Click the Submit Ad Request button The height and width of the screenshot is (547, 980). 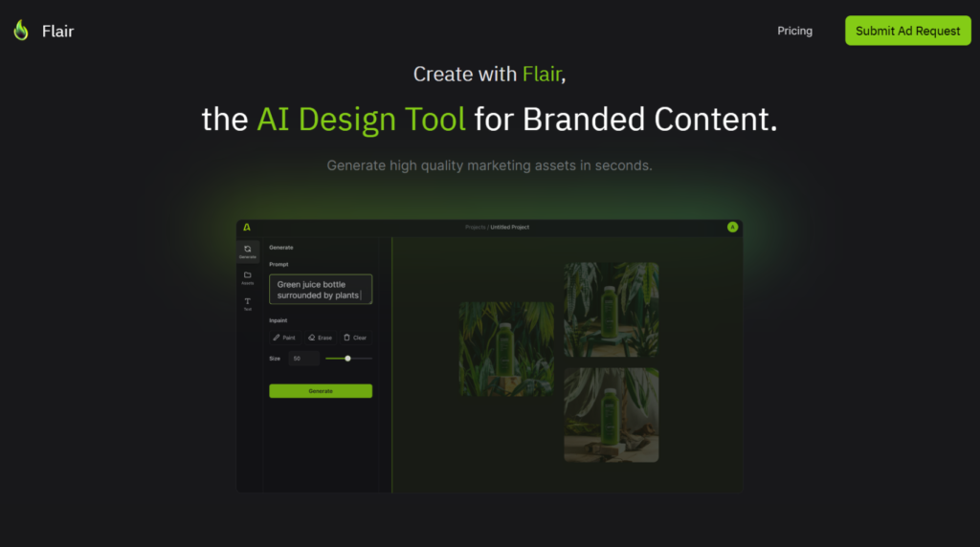(907, 31)
